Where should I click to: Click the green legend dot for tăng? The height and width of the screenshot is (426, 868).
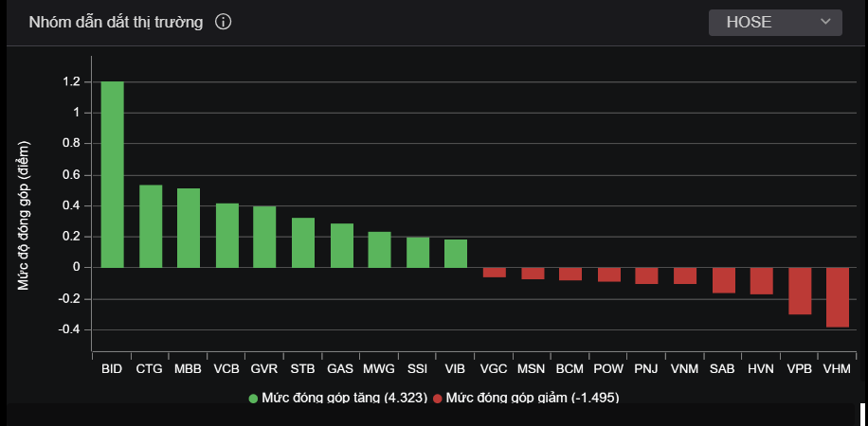point(254,399)
